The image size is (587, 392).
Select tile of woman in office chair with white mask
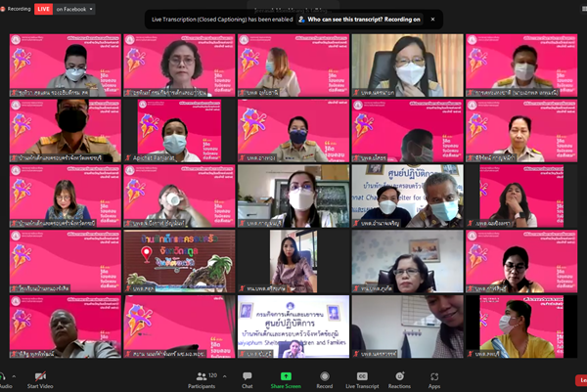(x=407, y=65)
